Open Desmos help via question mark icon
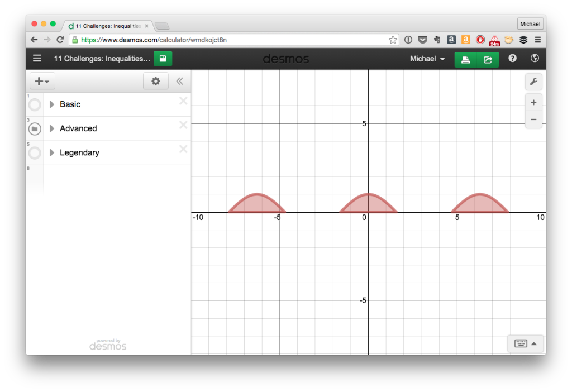 pyautogui.click(x=512, y=58)
